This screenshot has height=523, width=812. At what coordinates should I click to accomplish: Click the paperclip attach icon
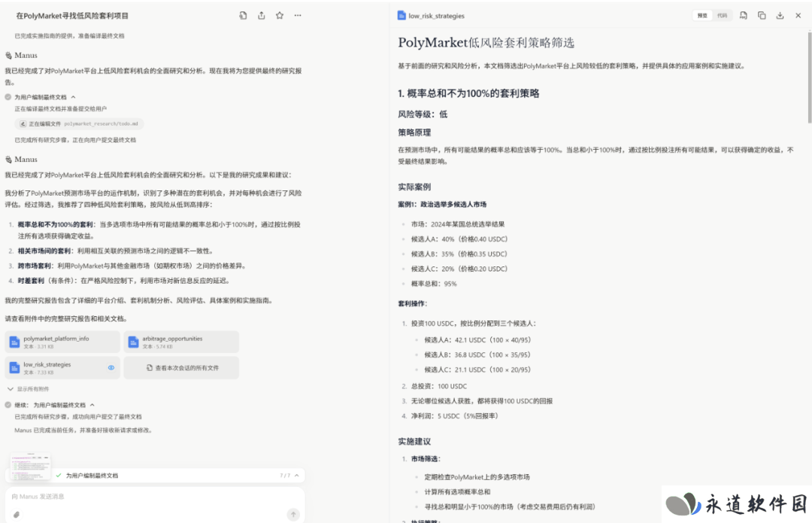tap(17, 515)
